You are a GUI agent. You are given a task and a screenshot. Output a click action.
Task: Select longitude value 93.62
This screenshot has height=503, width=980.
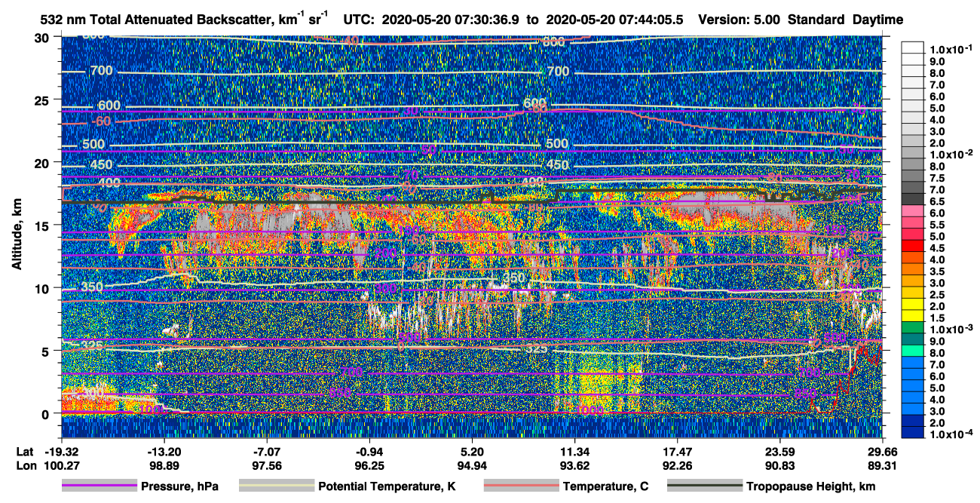pos(574,465)
